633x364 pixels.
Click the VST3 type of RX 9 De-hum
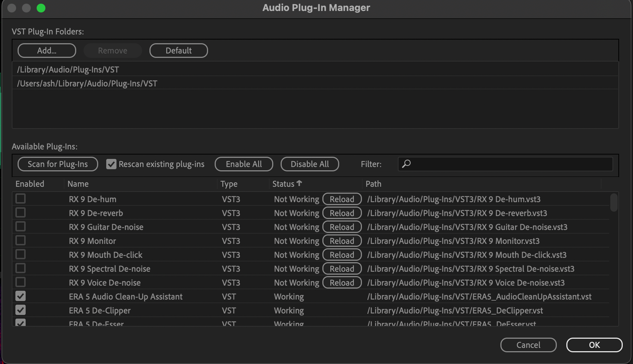click(231, 199)
